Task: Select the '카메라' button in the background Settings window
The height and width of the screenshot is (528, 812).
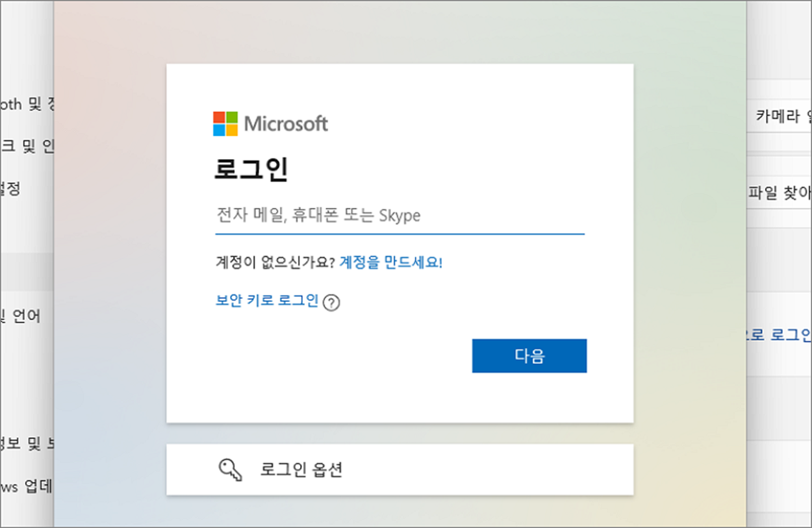Action: coord(780,116)
